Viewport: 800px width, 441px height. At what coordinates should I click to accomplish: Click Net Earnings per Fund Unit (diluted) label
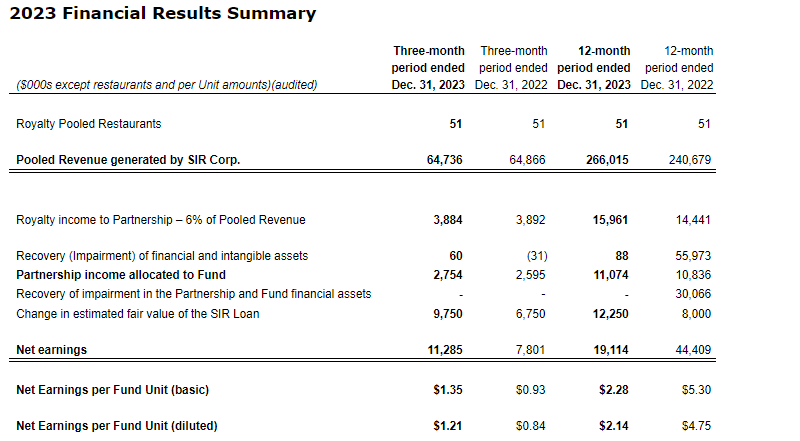coord(116,426)
